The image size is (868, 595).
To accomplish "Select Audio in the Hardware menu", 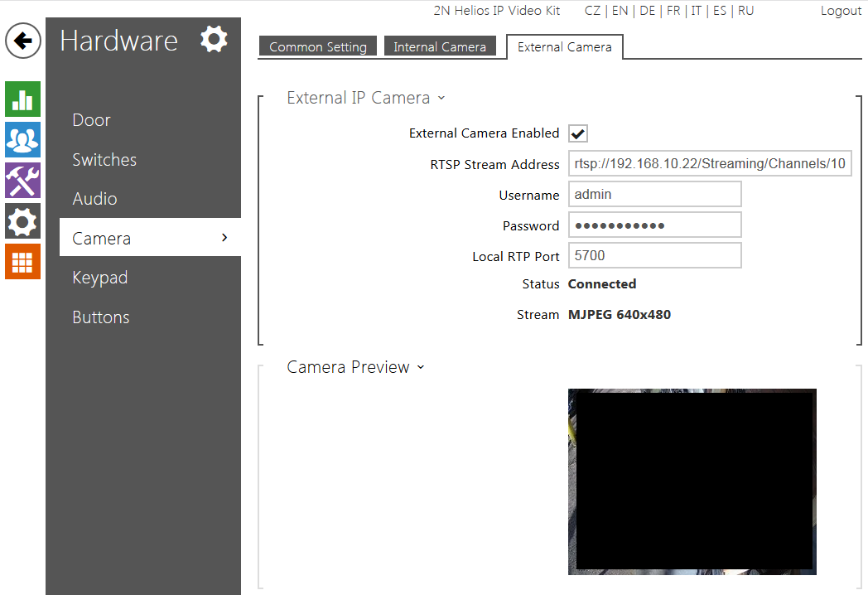I will click(94, 199).
